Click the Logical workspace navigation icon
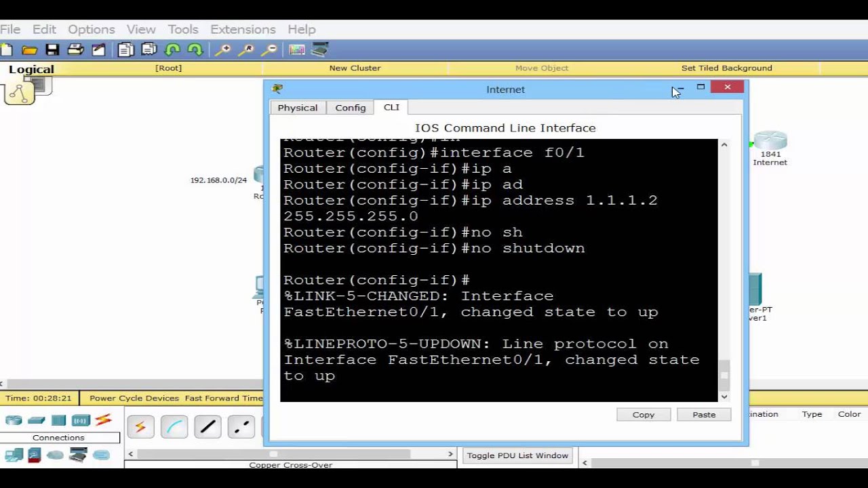This screenshot has height=488, width=868. coord(19,93)
